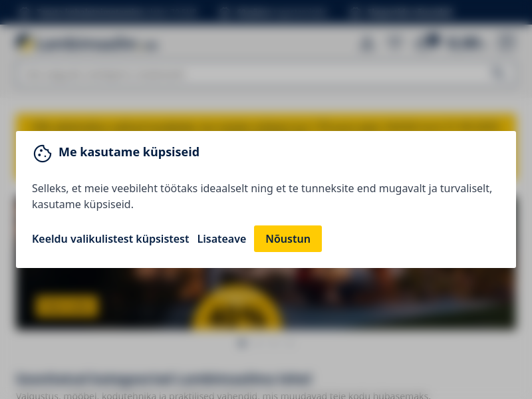Click the yellow promotional banner strip
The width and height of the screenshot is (532, 399).
coord(266,122)
